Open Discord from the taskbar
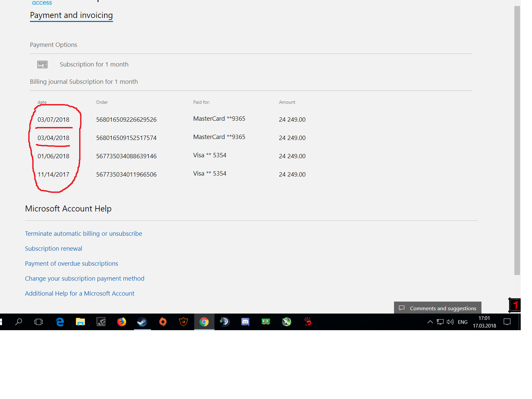 click(245, 322)
